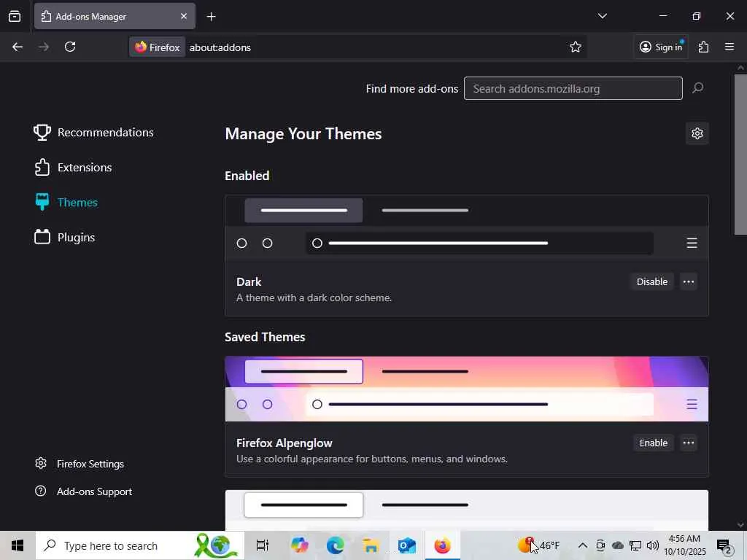Viewport: 747px width, 560px height.
Task: Open the volume speaker tray icon
Action: pos(653,545)
